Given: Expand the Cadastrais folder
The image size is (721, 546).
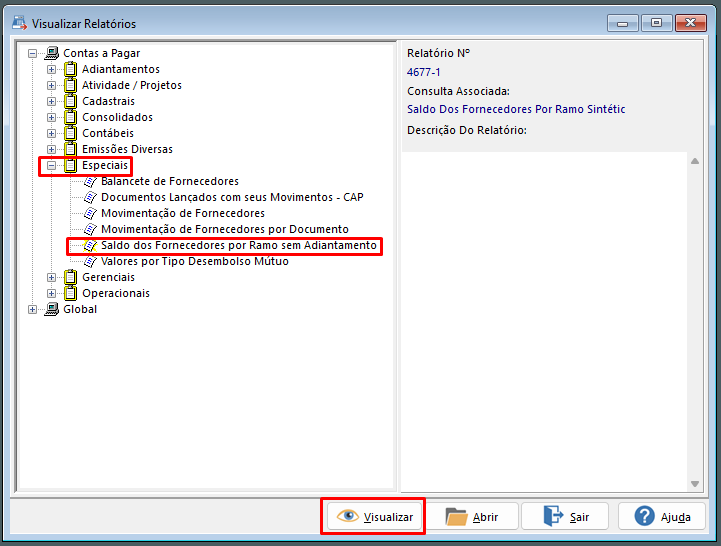Looking at the screenshot, I should tap(52, 102).
